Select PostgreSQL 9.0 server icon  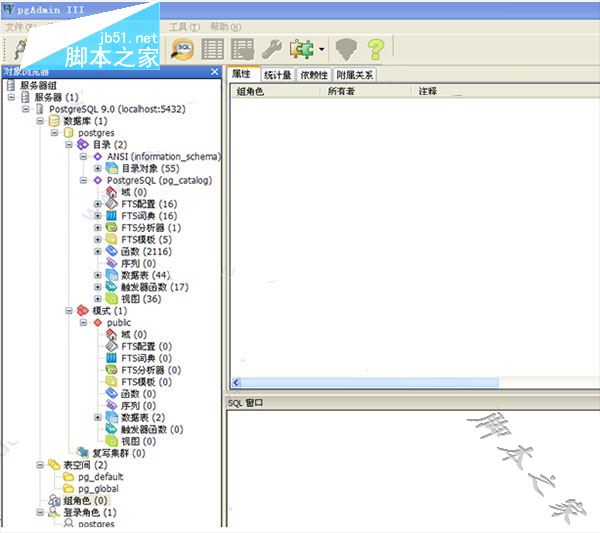[x=39, y=109]
